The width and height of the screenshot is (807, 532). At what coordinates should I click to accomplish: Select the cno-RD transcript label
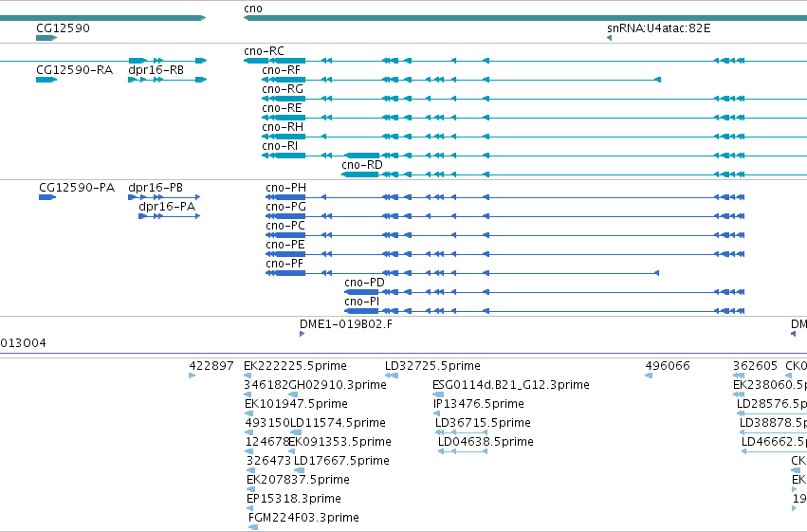[x=362, y=165]
